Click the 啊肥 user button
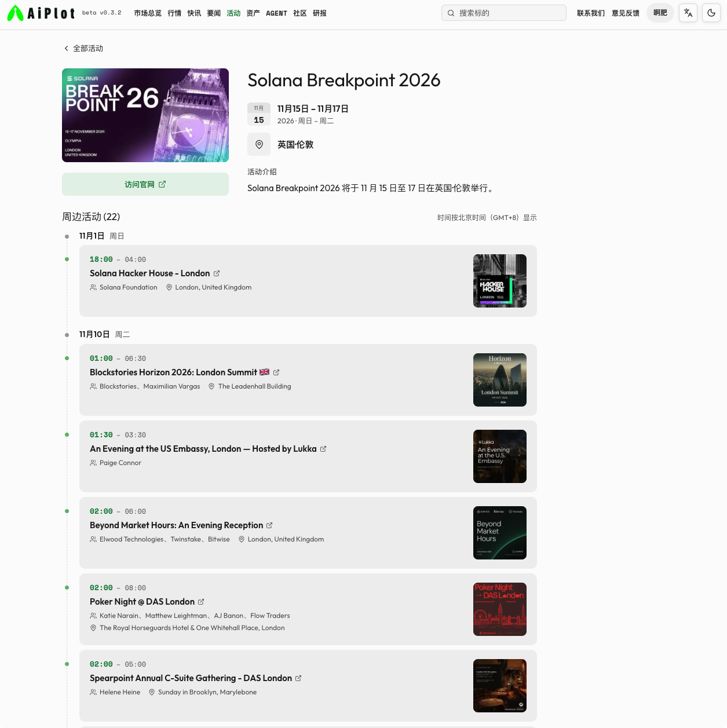 click(x=660, y=13)
